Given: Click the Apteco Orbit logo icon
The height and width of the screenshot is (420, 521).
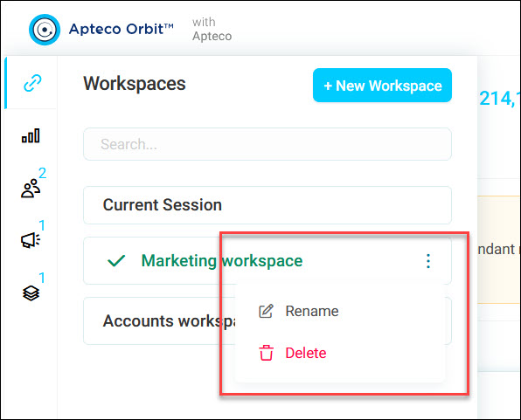Looking at the screenshot, I should 45,30.
